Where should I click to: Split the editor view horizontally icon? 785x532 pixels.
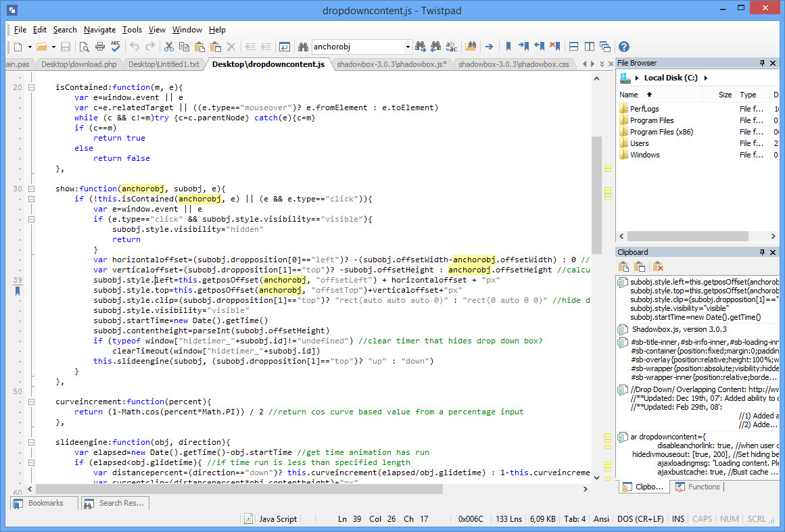point(574,47)
